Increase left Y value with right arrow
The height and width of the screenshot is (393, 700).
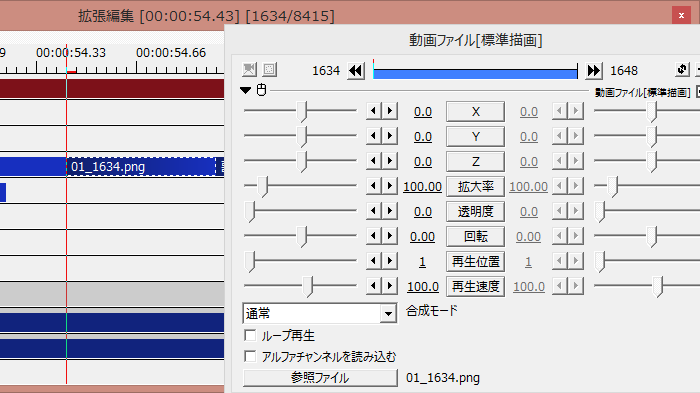click(x=390, y=136)
